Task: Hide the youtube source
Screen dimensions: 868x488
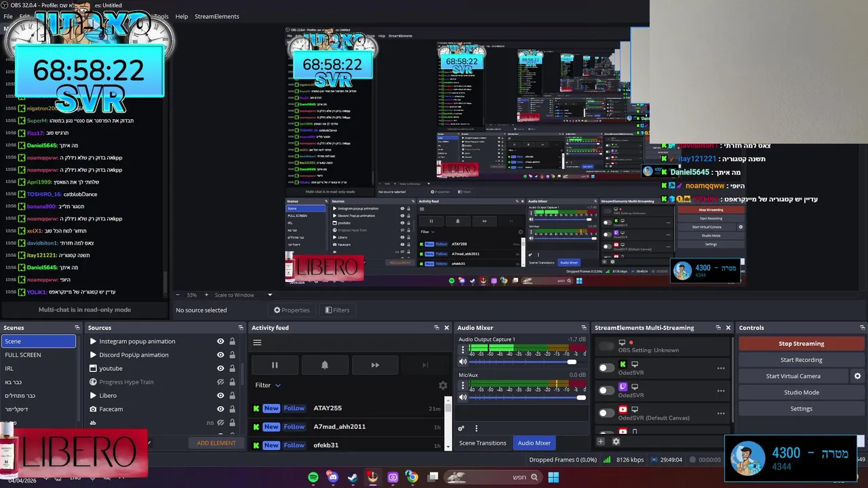Action: click(220, 368)
